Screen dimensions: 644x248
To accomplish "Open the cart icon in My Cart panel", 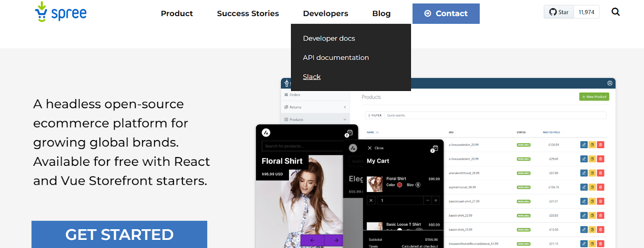I will [434, 149].
